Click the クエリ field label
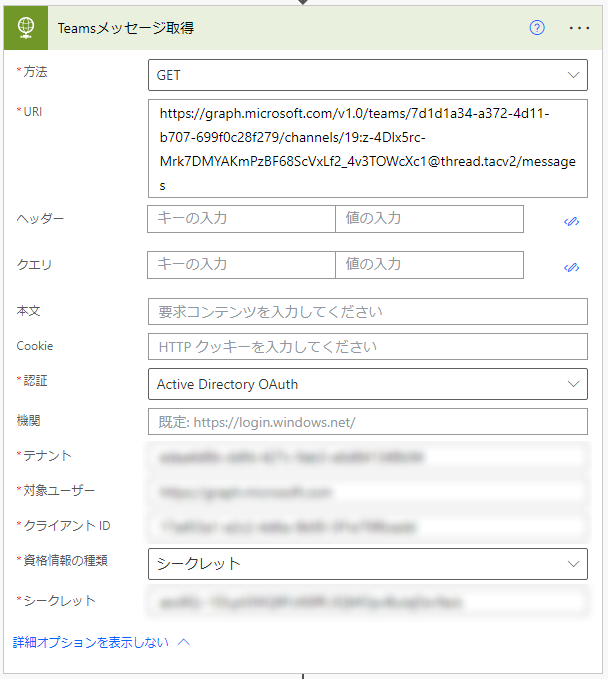Image resolution: width=608 pixels, height=679 pixels. (34, 265)
